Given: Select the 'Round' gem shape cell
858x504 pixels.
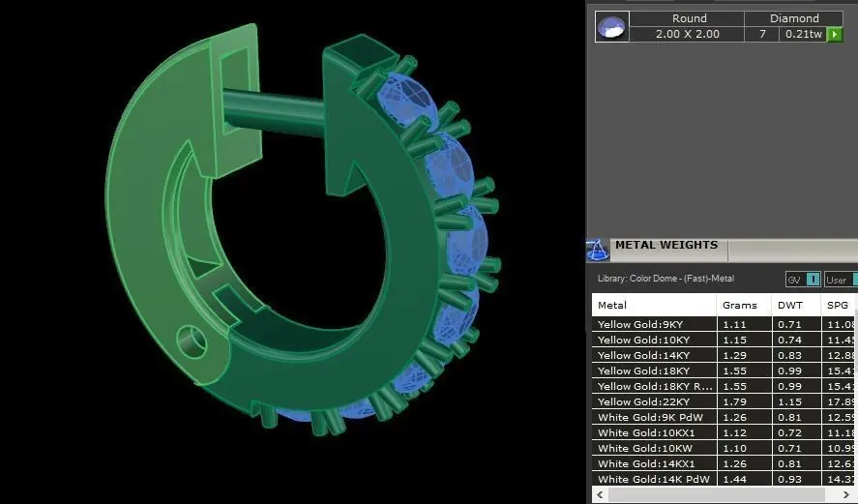Looking at the screenshot, I should click(688, 18).
